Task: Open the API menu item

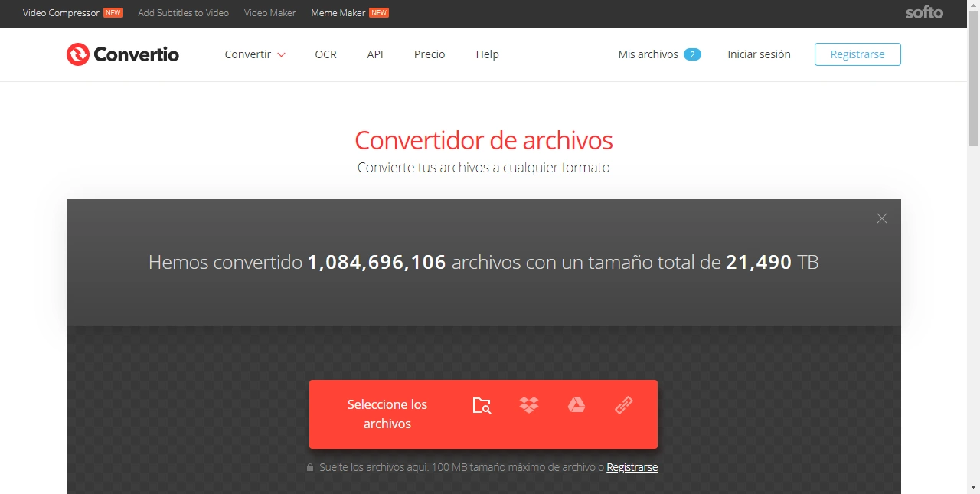Action: click(375, 54)
